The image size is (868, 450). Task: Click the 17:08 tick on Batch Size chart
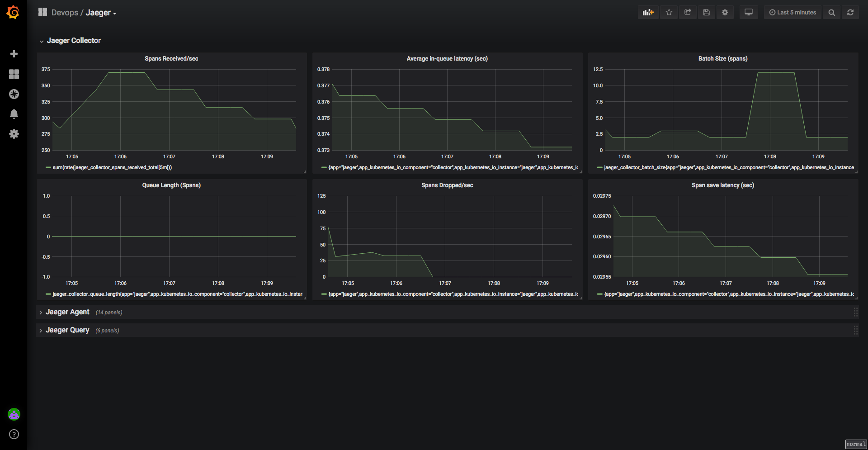(x=770, y=156)
